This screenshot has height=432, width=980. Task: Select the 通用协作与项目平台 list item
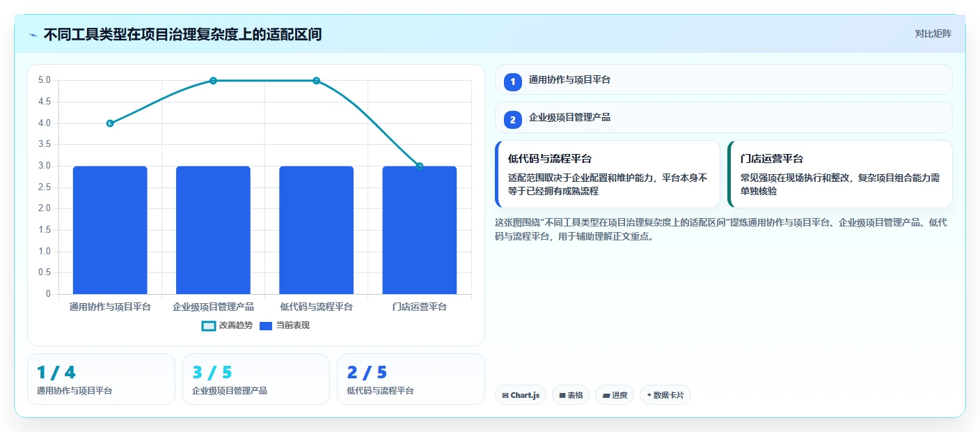coord(723,79)
